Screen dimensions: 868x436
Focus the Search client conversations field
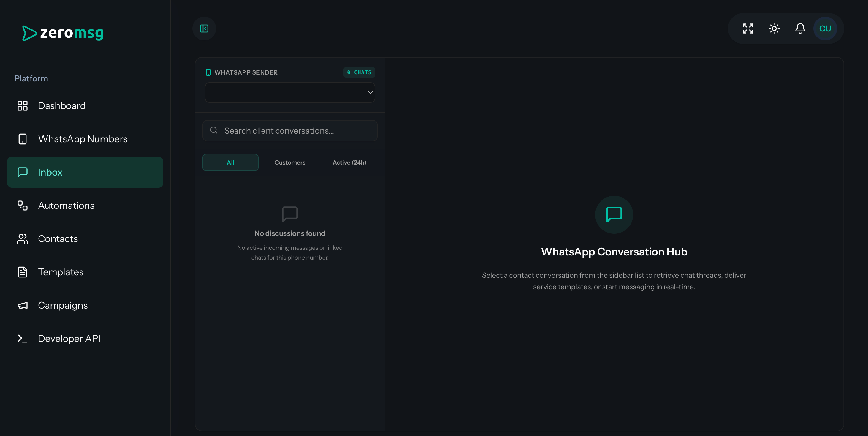pyautogui.click(x=290, y=130)
